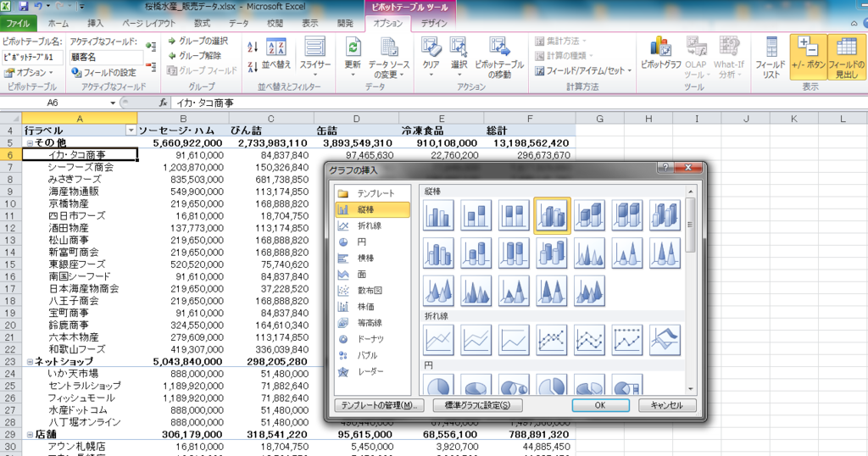Pick the 100% stacked column chart
Image resolution: width=868 pixels, height=456 pixels.
514,214
